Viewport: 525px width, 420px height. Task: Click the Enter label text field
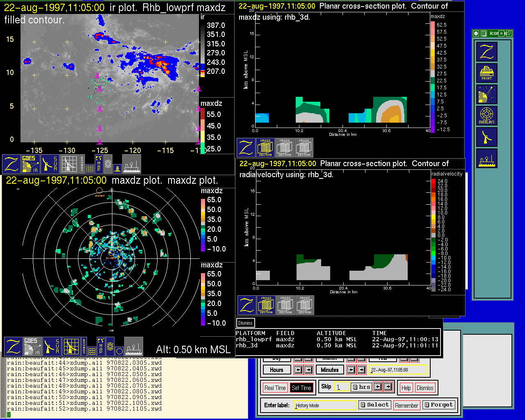[325, 405]
